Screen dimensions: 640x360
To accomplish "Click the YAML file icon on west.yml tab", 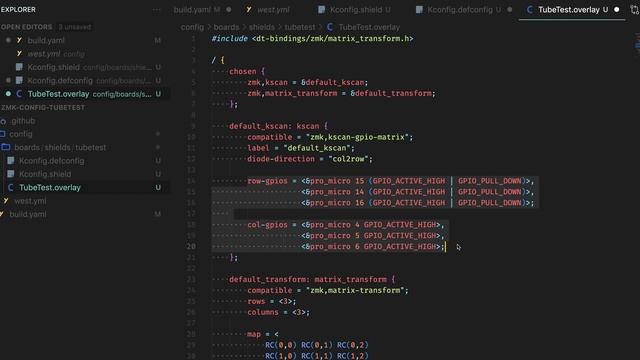I will [x=249, y=9].
